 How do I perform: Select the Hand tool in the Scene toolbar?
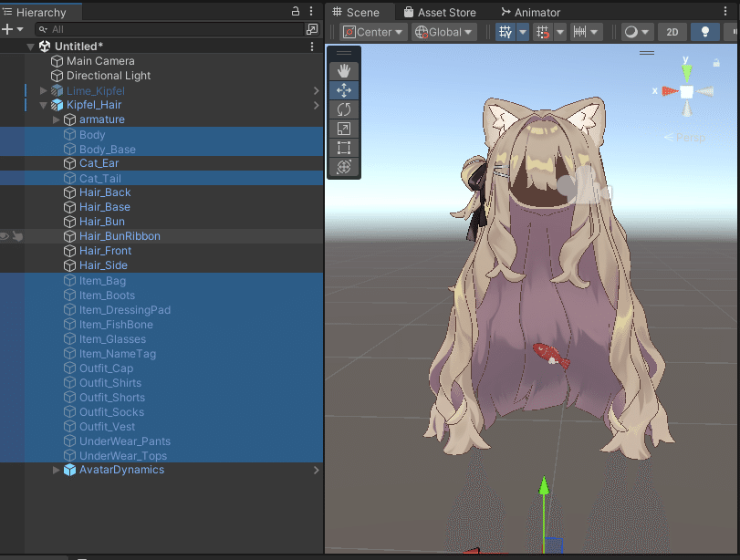pos(344,70)
